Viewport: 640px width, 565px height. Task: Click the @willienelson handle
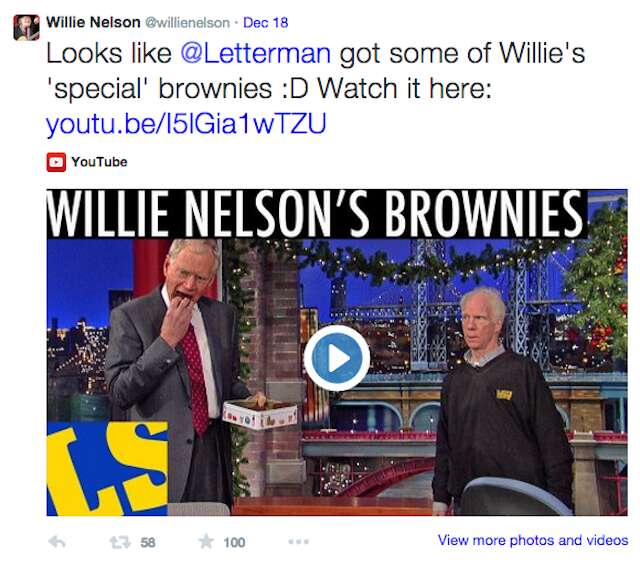[187, 22]
